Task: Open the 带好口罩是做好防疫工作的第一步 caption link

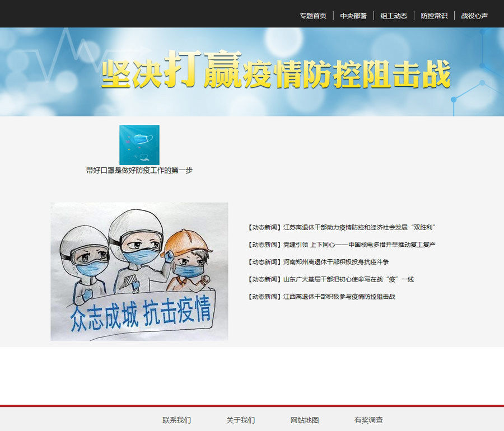Action: click(x=139, y=170)
